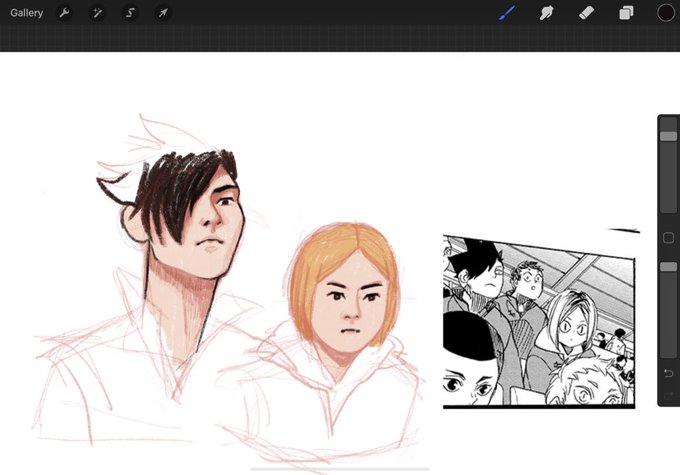Open the active color picker circle
Image resolution: width=680 pixels, height=475 pixels.
coord(665,13)
